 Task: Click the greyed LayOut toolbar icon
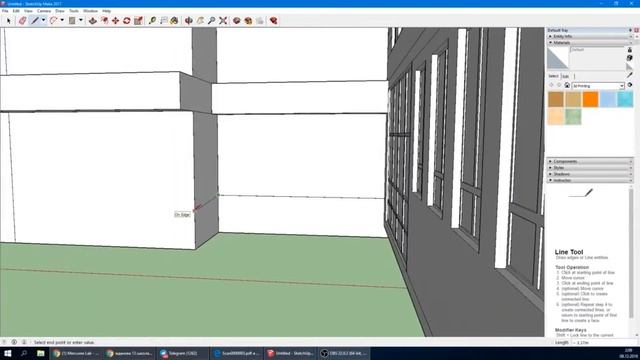point(260,20)
